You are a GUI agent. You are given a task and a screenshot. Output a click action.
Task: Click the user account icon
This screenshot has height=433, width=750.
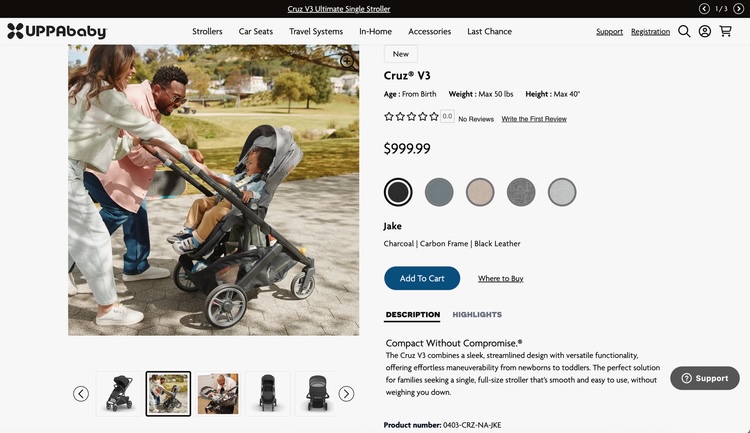[x=705, y=31]
